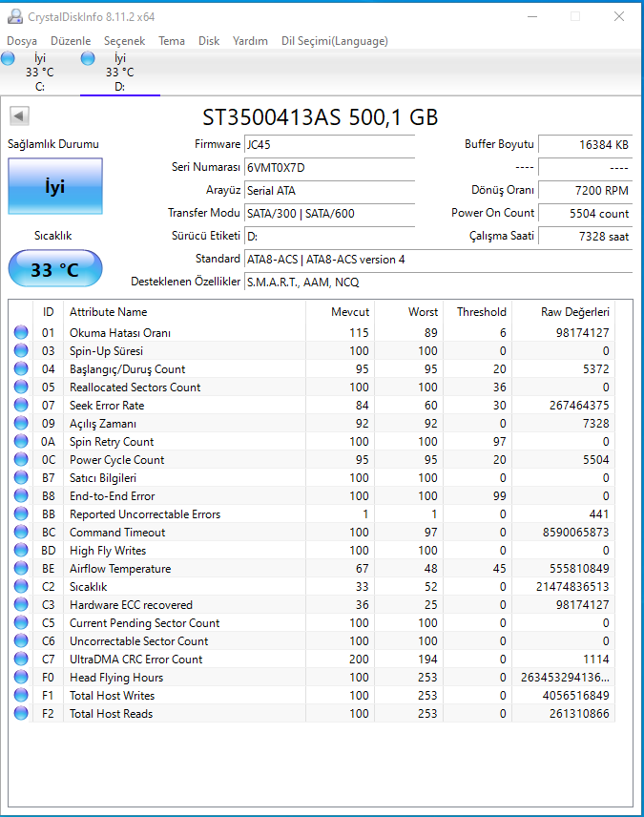Click the Standard field ATA8-ACS version 4
Image resolution: width=644 pixels, height=817 pixels.
coord(438,260)
